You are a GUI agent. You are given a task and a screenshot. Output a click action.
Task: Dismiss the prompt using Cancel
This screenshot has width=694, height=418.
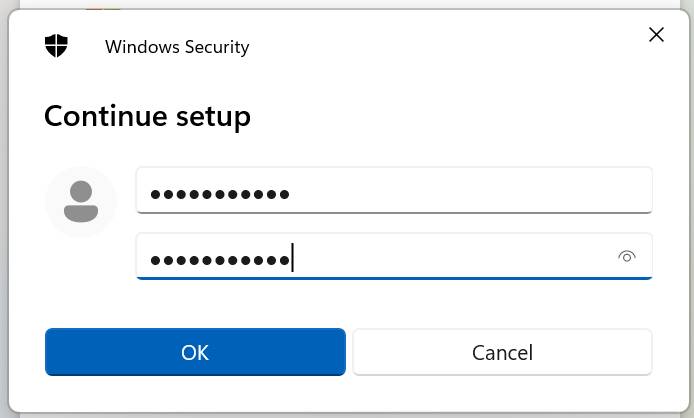pyautogui.click(x=502, y=352)
